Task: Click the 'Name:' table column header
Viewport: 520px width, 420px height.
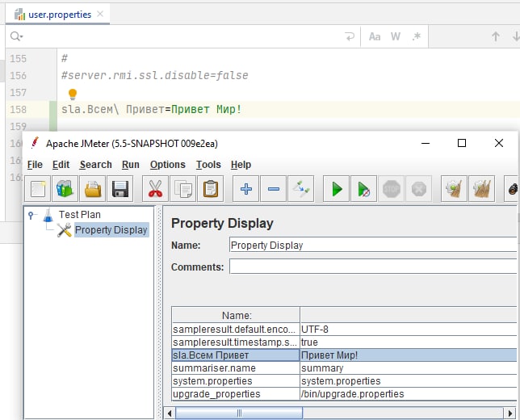Action: pyautogui.click(x=236, y=315)
